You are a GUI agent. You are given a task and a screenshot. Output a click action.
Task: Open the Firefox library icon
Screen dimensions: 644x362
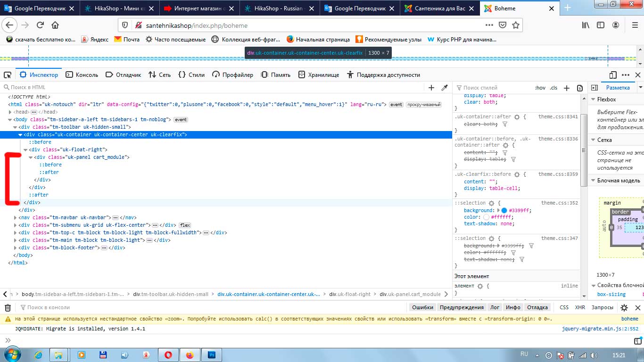point(586,25)
